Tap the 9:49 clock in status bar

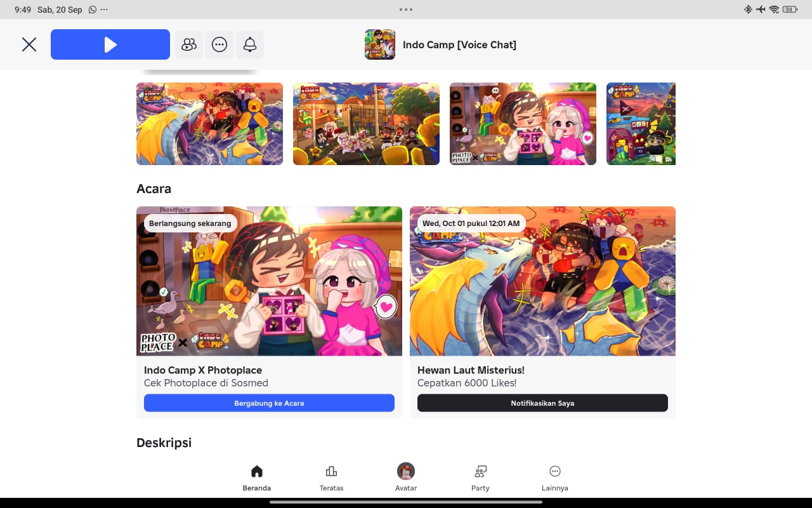(x=23, y=10)
